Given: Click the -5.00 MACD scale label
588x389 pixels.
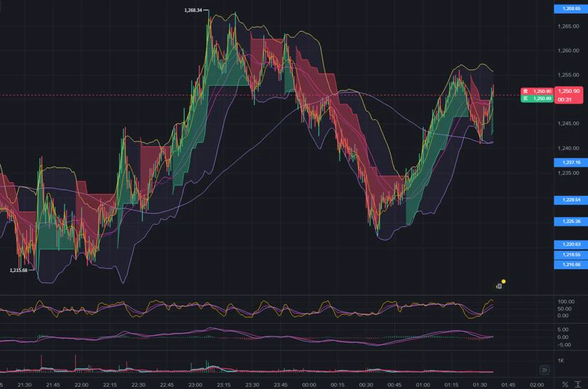Looking at the screenshot, I should click(565, 345).
